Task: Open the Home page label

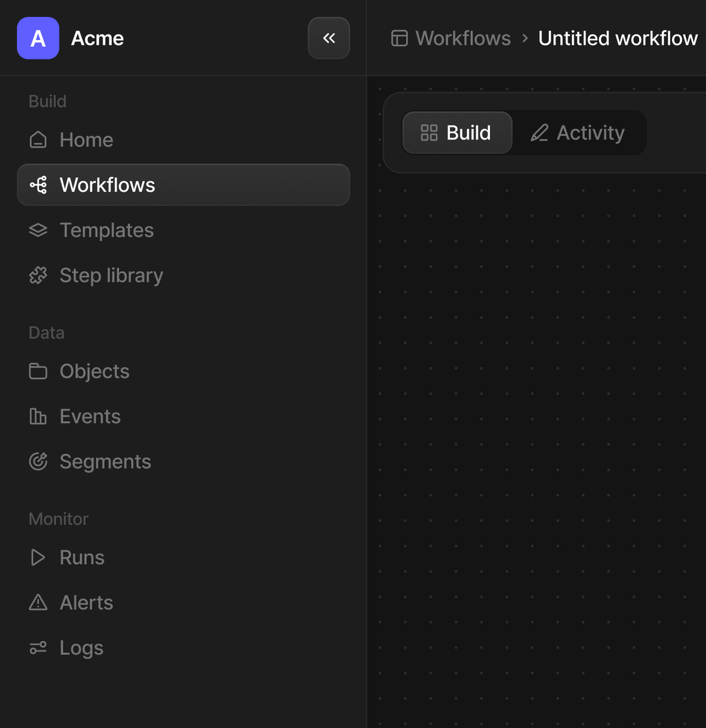Action: tap(86, 140)
